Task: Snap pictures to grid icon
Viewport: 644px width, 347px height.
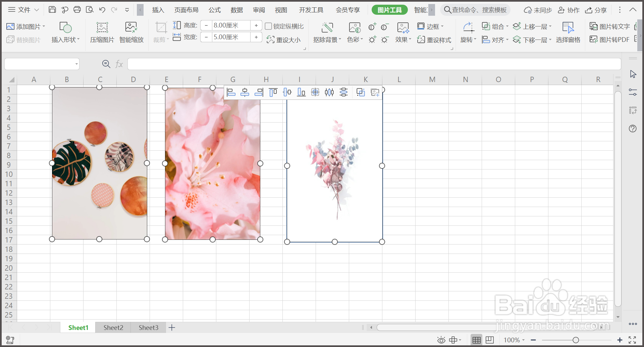Action: click(315, 92)
